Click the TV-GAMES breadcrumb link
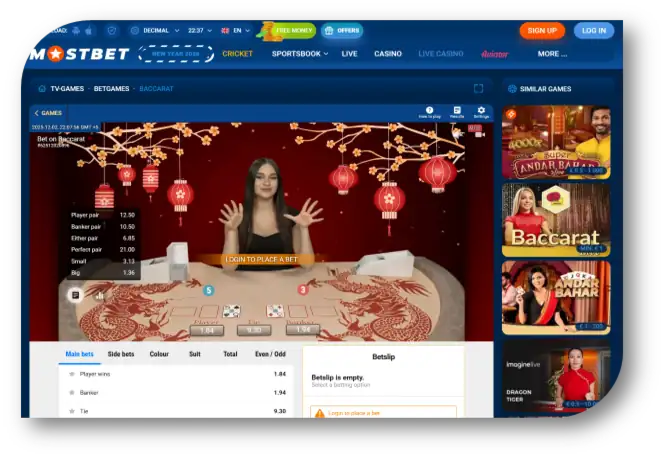 pyautogui.click(x=67, y=89)
